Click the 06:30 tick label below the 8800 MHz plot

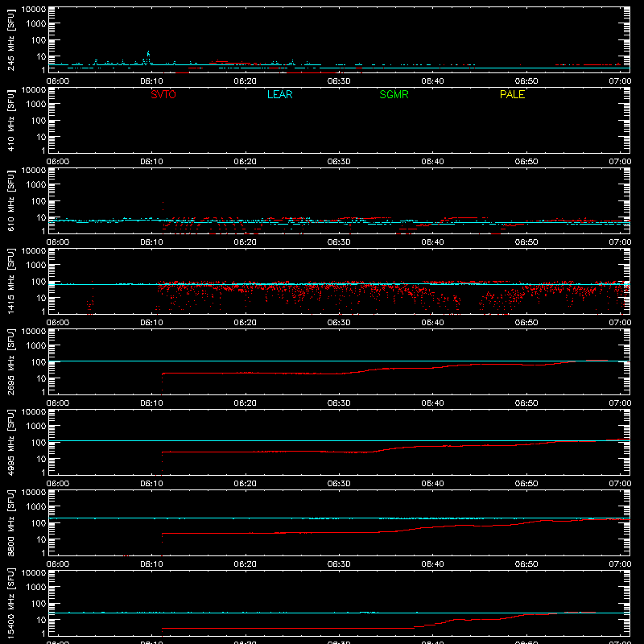[x=339, y=564]
